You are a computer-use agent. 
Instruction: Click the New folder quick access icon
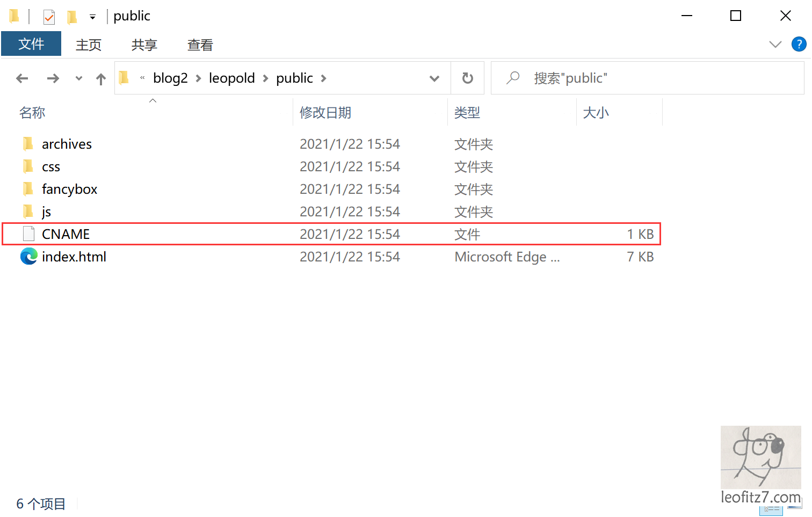[x=71, y=17]
